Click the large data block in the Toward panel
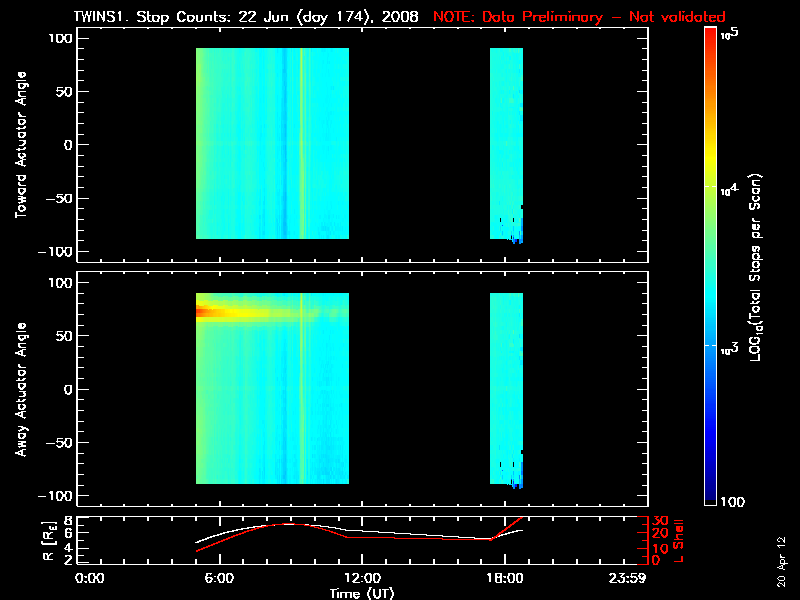800x600 pixels. pos(272,143)
